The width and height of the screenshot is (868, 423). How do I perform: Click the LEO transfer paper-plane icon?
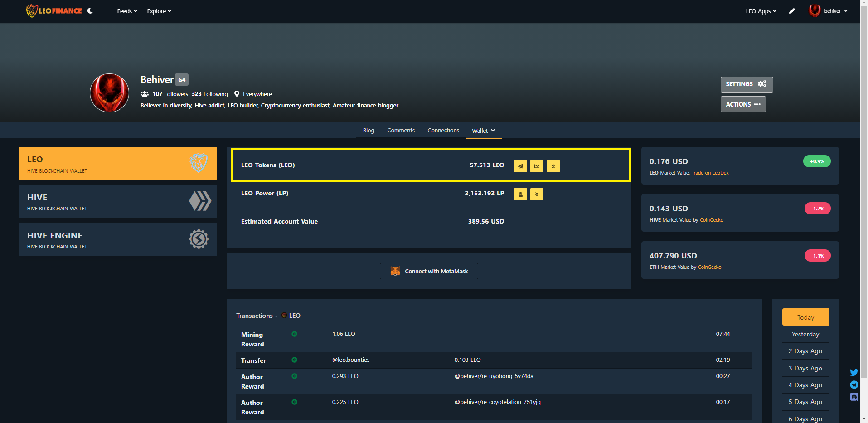coord(520,166)
